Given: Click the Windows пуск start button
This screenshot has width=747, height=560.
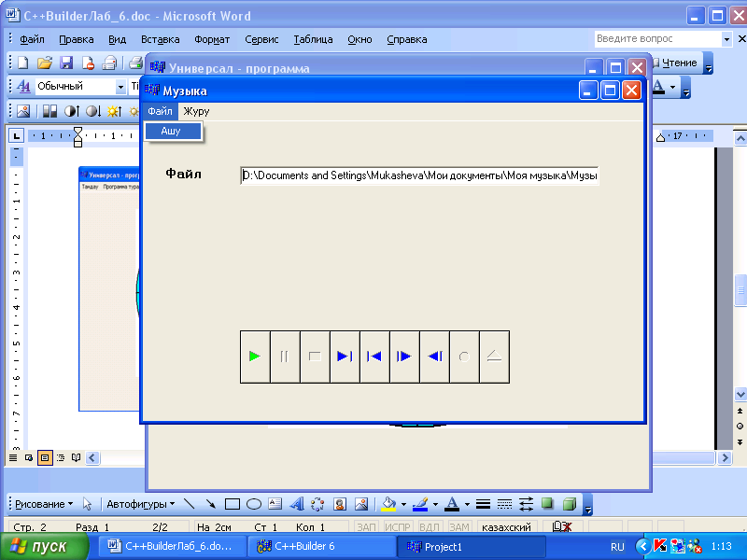Looking at the screenshot, I should [44, 547].
